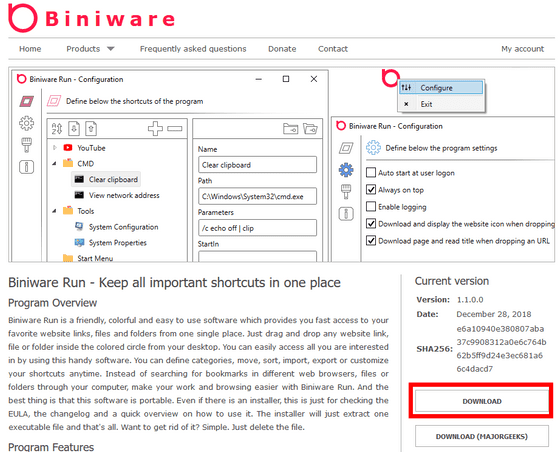Select the System Configuration tree item
Viewport: 560px width, 452px height.
[x=123, y=227]
